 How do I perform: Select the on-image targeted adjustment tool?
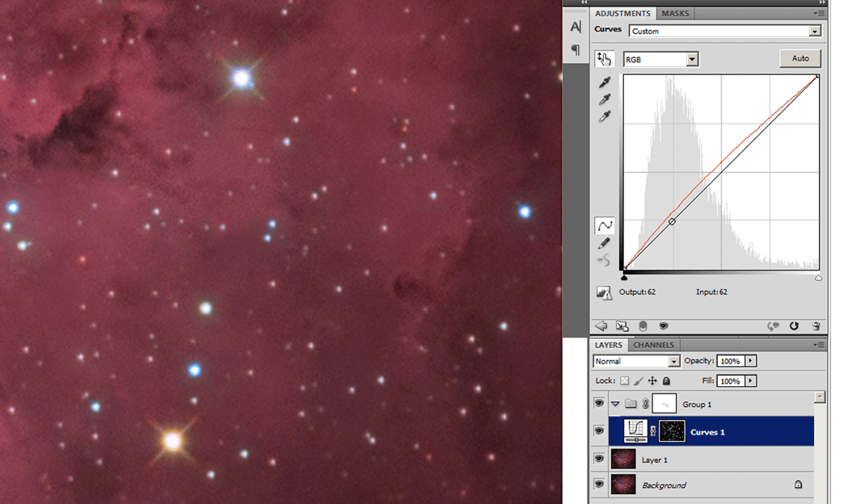604,59
